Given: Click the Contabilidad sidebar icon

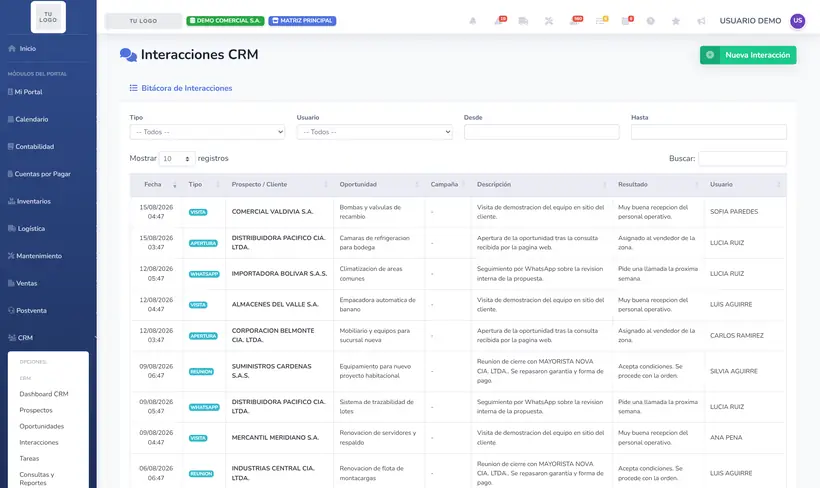Looking at the screenshot, I should tap(11, 146).
